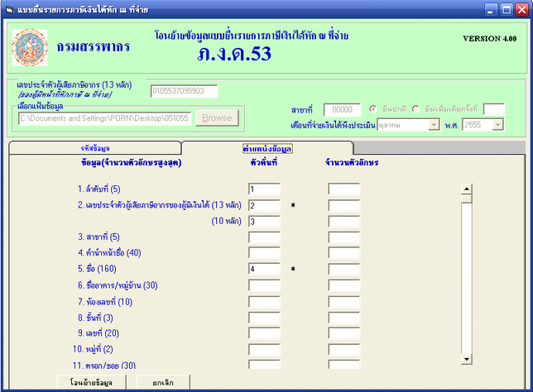The height and width of the screenshot is (392, 533).
Task: Click the 13-digit taxpayer ID field at top
Action: (x=184, y=91)
